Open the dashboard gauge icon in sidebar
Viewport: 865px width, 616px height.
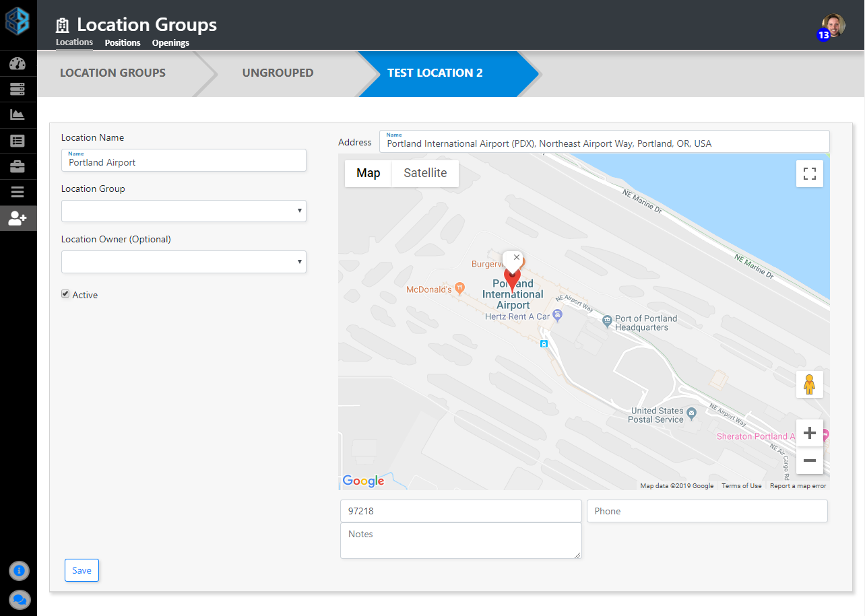click(18, 64)
